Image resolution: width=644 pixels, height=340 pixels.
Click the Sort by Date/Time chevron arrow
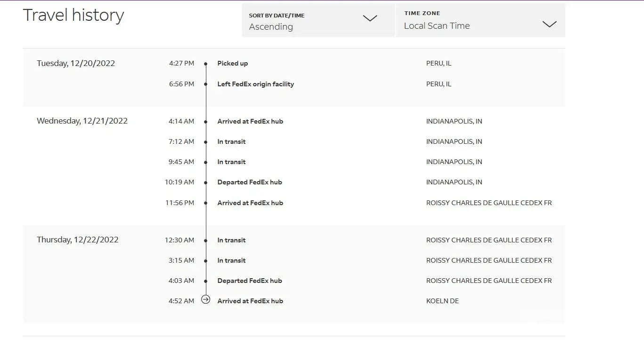pyautogui.click(x=370, y=18)
